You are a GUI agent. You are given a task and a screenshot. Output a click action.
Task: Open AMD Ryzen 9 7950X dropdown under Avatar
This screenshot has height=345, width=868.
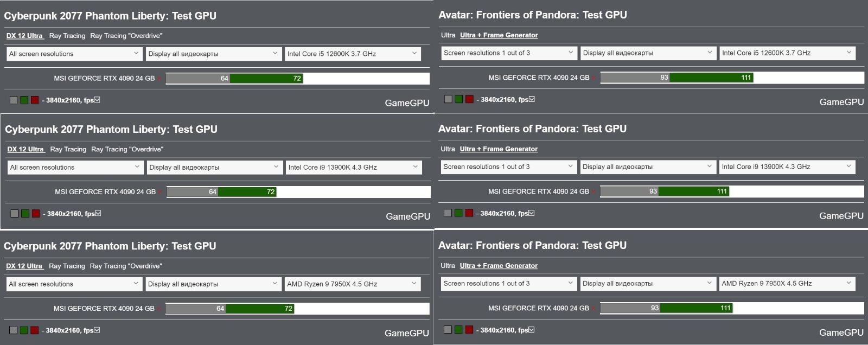click(787, 284)
